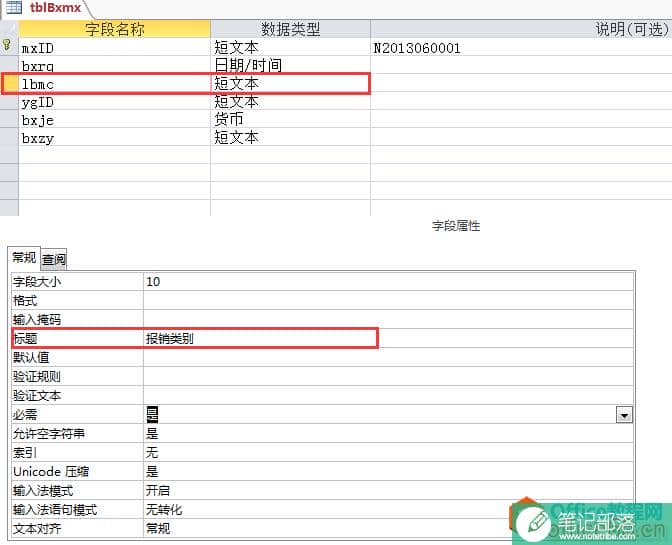Click the 输入法模式 value 开启
672x545 pixels.
(x=388, y=490)
